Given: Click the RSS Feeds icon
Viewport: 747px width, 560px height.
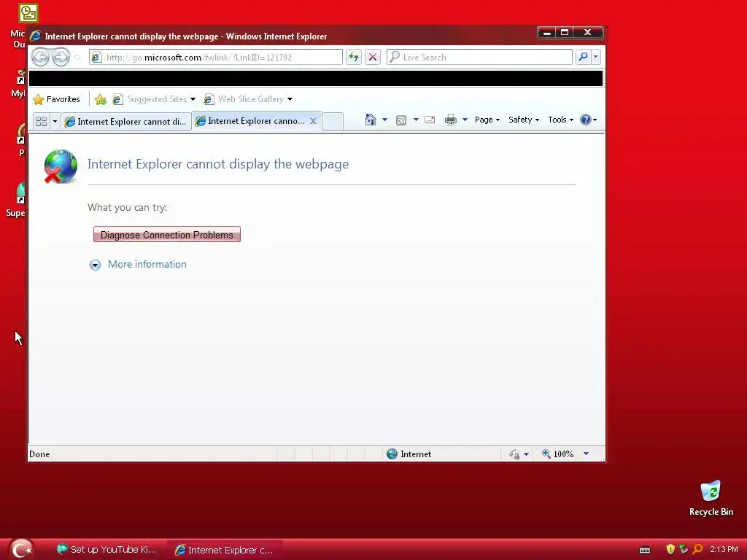Looking at the screenshot, I should coord(401,120).
